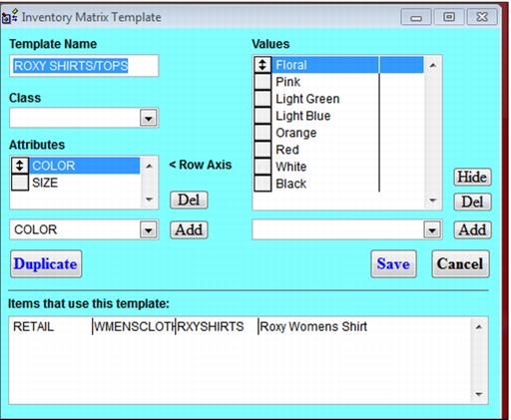Click the Values list scroll up arrow
The image size is (511, 420).
(433, 65)
